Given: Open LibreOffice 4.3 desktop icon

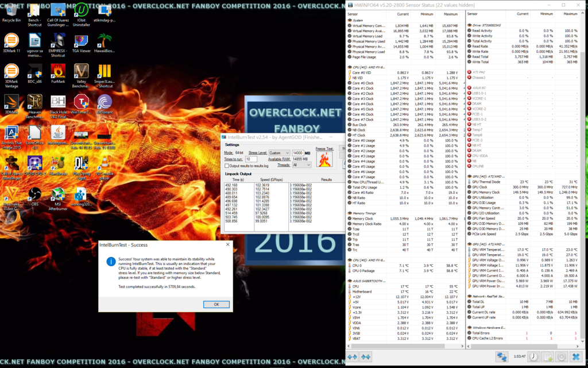Looking at the screenshot, I should pyautogui.click(x=35, y=138).
